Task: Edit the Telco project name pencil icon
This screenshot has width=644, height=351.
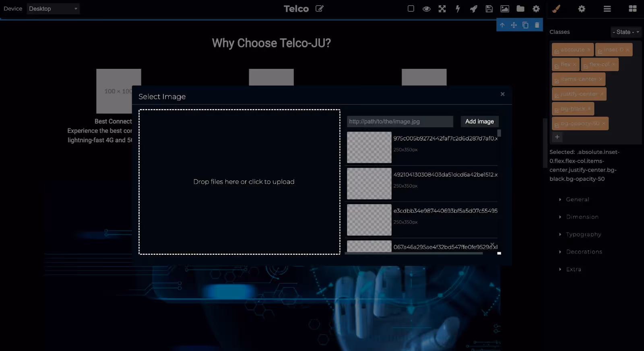Action: [319, 8]
